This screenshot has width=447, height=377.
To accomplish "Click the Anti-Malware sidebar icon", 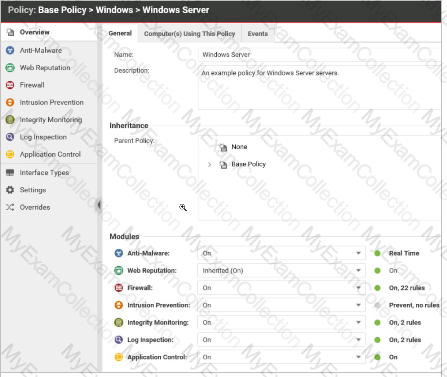I will coord(10,50).
